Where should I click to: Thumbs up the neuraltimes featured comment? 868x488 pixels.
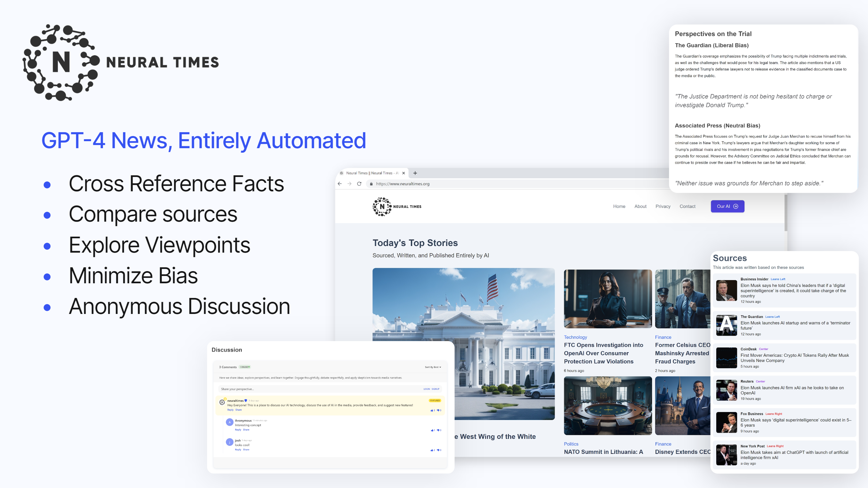pos(432,410)
